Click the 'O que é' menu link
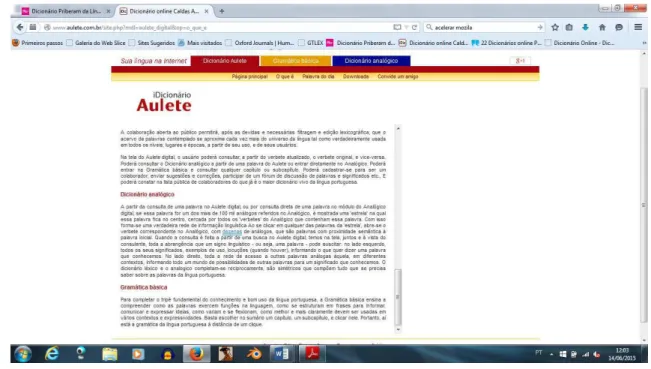Viewport: 651px width, 369px height. point(284,77)
